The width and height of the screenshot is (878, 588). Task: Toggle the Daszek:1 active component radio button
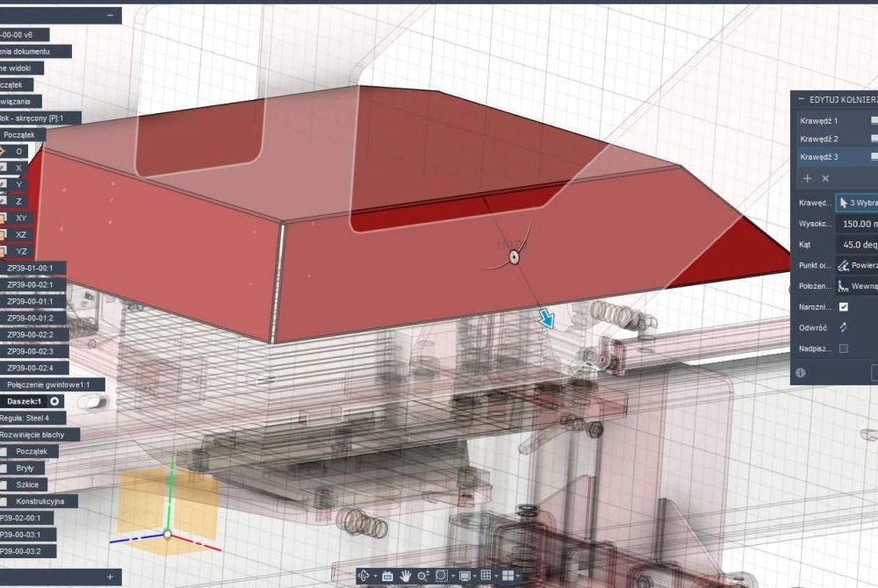click(x=54, y=401)
